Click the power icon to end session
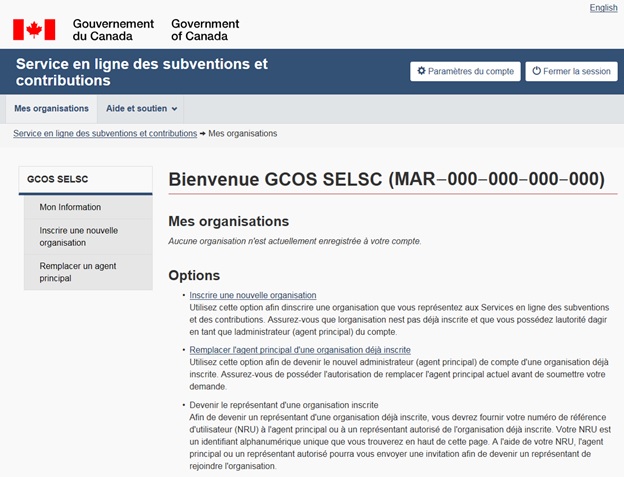The image size is (624, 477). click(536, 72)
